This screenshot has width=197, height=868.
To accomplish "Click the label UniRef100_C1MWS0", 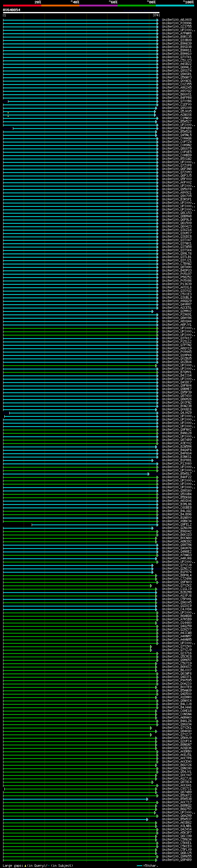I will point(177,118).
